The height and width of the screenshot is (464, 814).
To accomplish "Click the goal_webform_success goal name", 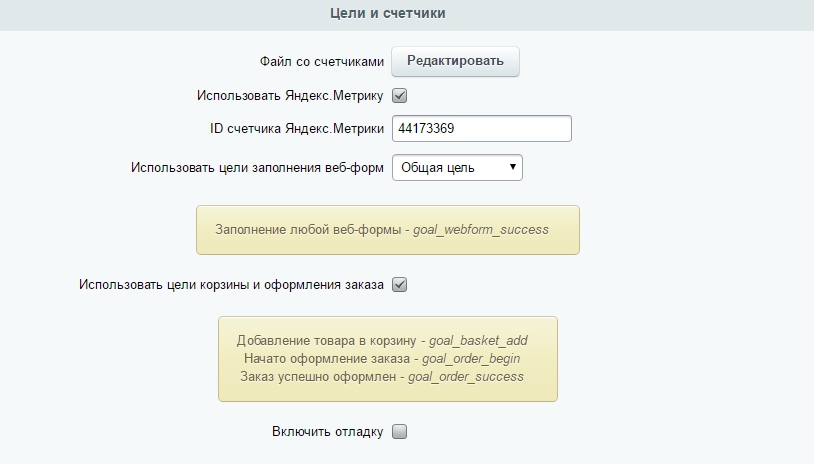I will pyautogui.click(x=481, y=229).
